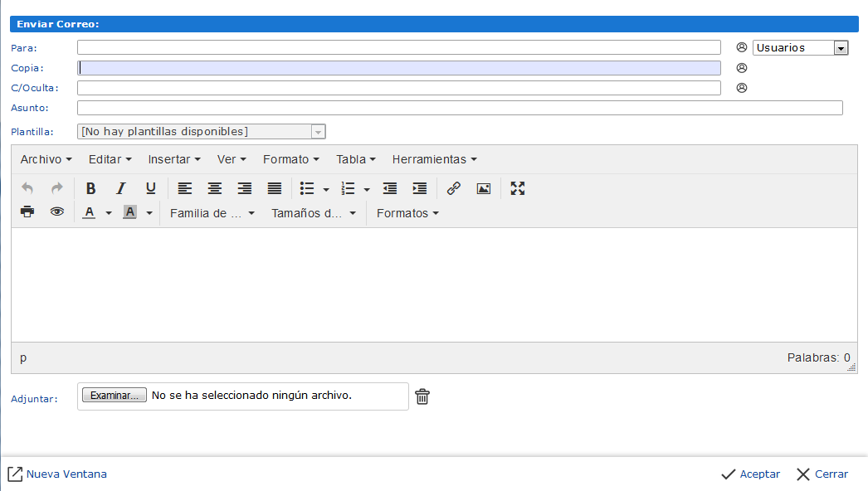Toggle italic text formatting
Viewport: 868px width, 491px height.
(x=121, y=188)
